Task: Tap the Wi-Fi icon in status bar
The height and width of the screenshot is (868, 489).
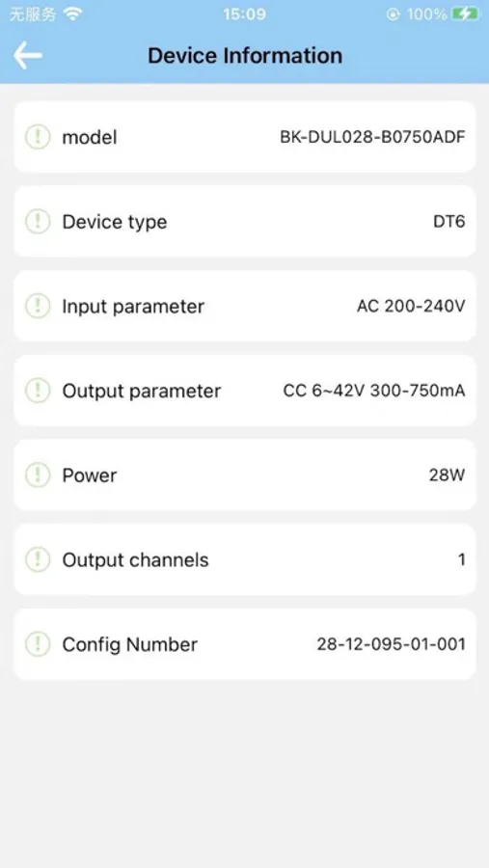Action: pyautogui.click(x=72, y=14)
